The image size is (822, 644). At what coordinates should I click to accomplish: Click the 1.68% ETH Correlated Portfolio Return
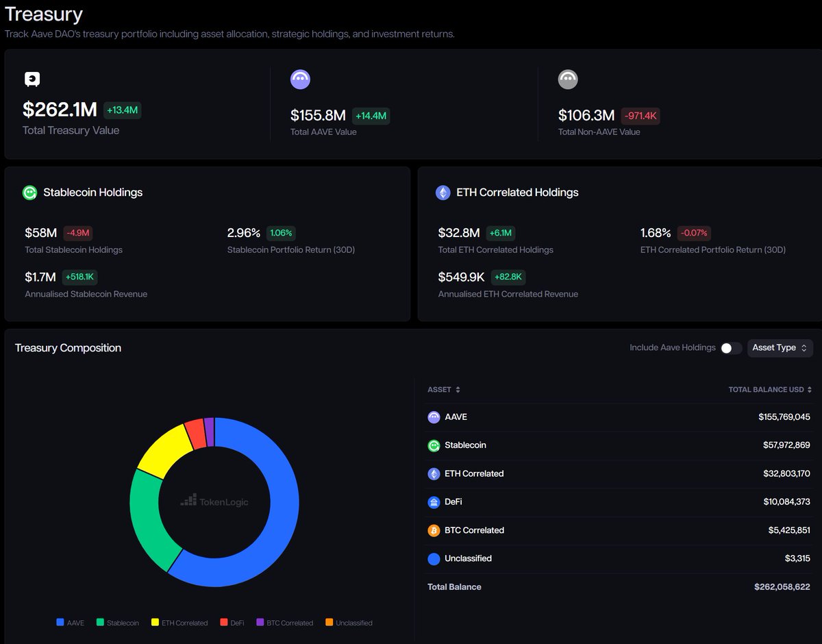tap(656, 233)
